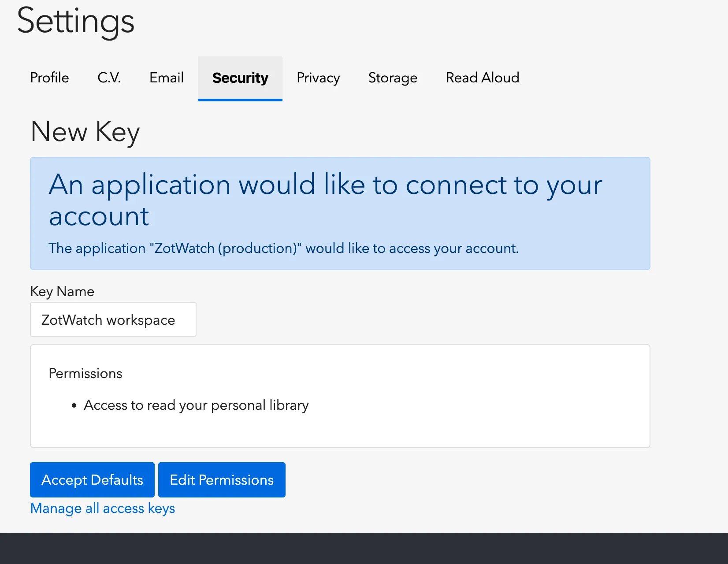The image size is (728, 564).
Task: Click the Permissions section title
Action: (85, 374)
